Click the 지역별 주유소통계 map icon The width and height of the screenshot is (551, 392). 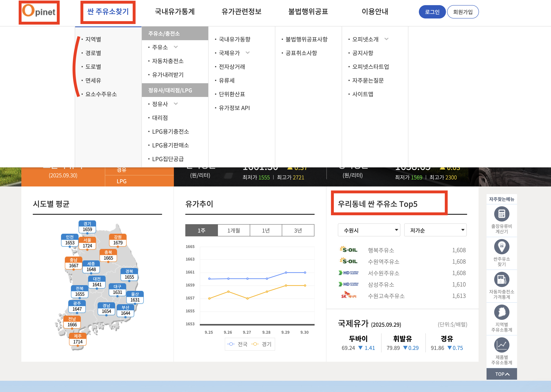[x=501, y=312]
